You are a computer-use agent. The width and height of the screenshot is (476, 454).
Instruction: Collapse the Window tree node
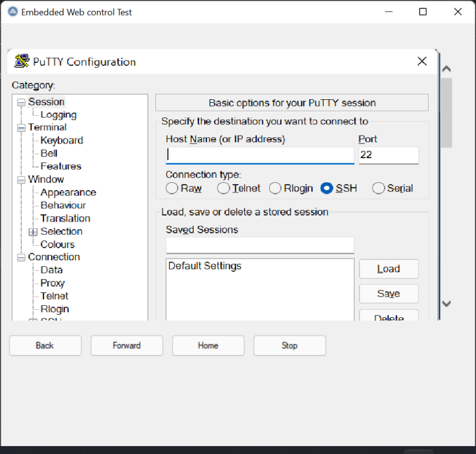pyautogui.click(x=21, y=180)
